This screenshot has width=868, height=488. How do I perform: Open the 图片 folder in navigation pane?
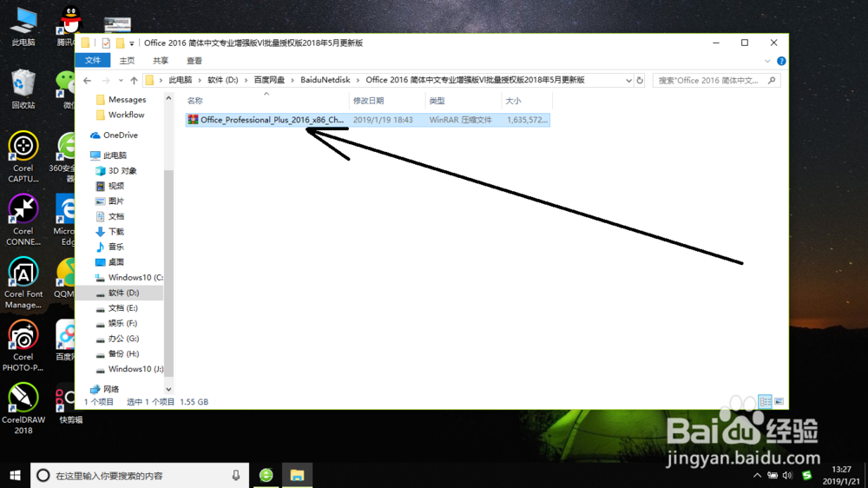click(110, 201)
